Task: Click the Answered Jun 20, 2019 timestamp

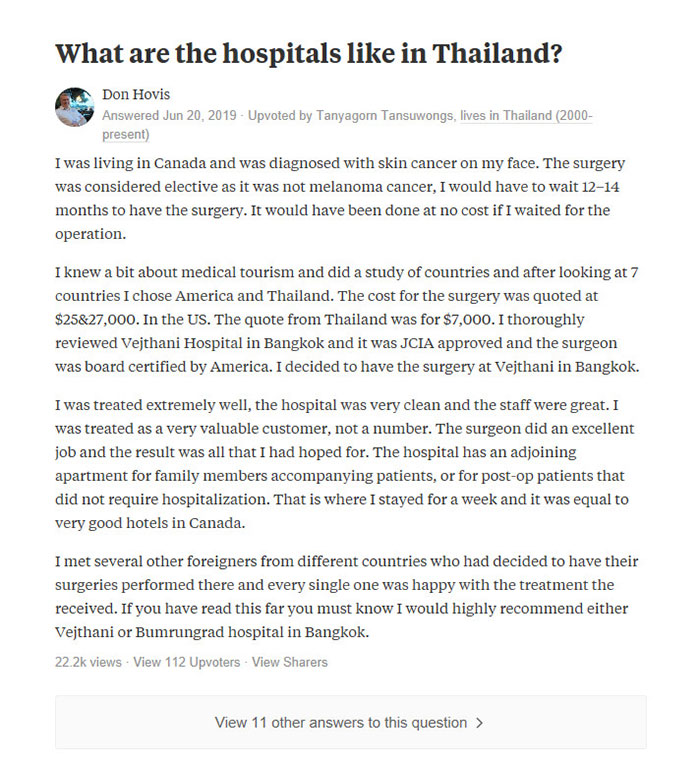Action: 169,116
